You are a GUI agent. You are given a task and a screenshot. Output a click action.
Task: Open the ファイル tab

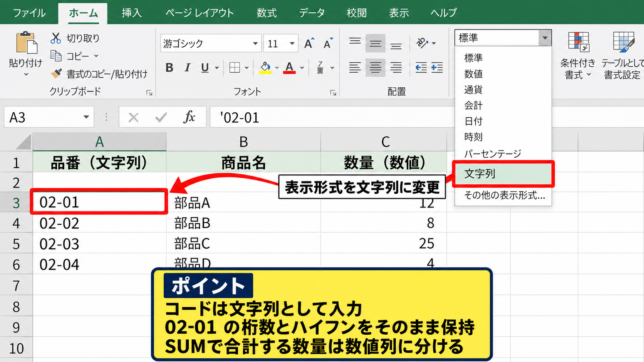(29, 13)
